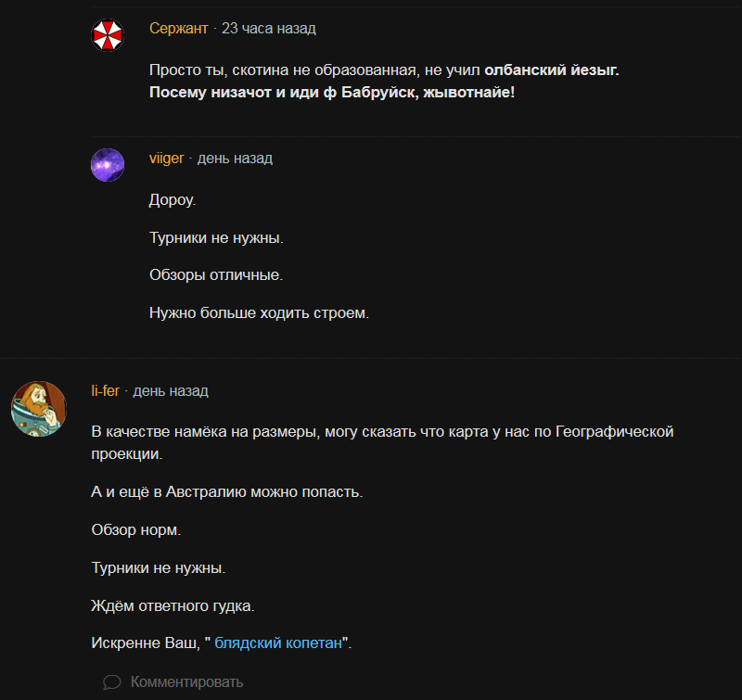The image size is (742, 700).
Task: Click the "Ждём ответного гудка." line
Action: [173, 605]
